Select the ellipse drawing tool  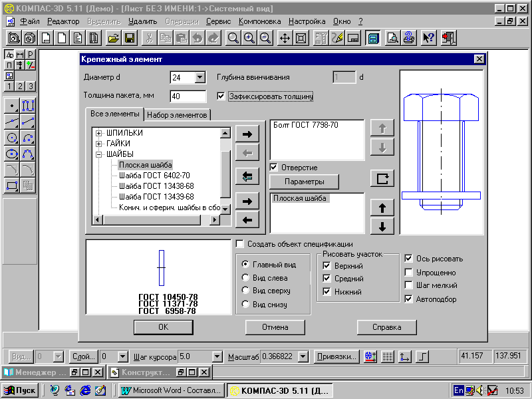point(12,154)
